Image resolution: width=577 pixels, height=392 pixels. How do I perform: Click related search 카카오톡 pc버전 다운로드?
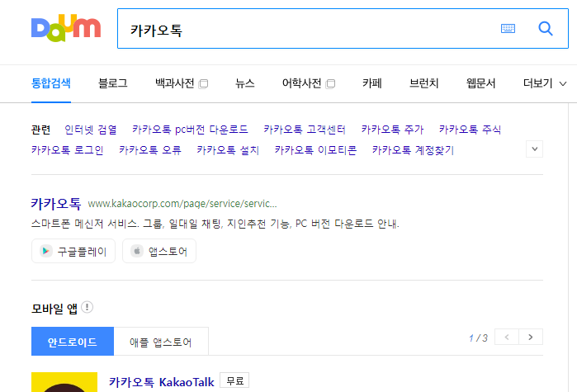(190, 130)
